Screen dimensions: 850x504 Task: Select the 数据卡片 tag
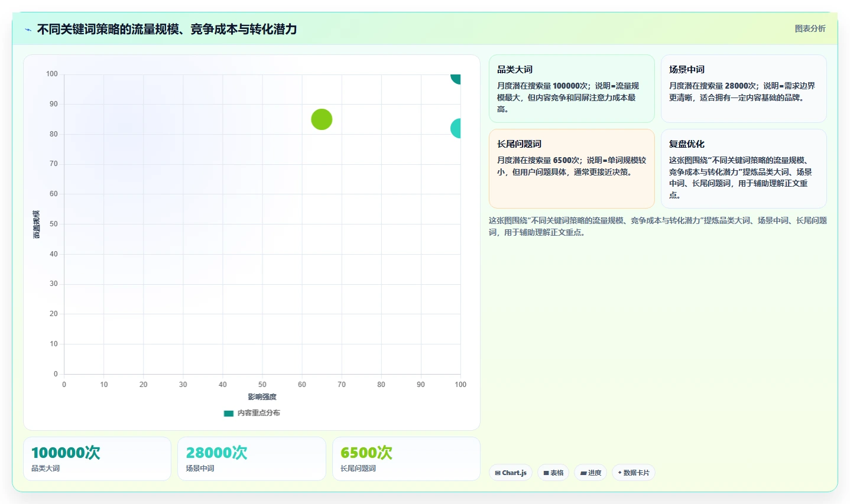click(x=634, y=473)
